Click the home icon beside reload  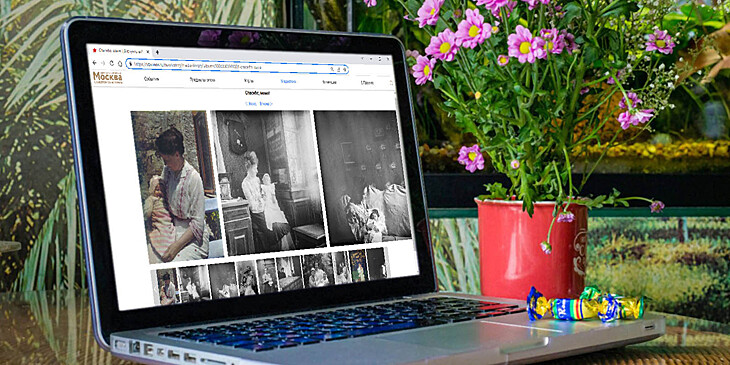coord(120,63)
